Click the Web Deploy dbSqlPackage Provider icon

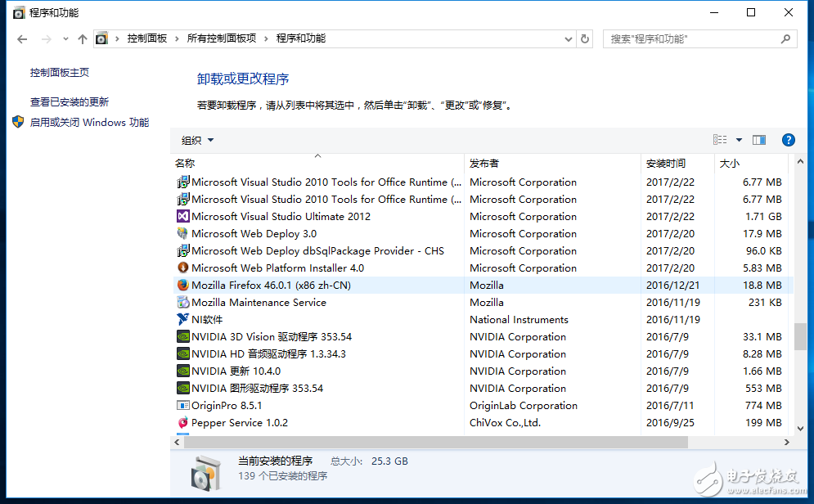pyautogui.click(x=182, y=250)
